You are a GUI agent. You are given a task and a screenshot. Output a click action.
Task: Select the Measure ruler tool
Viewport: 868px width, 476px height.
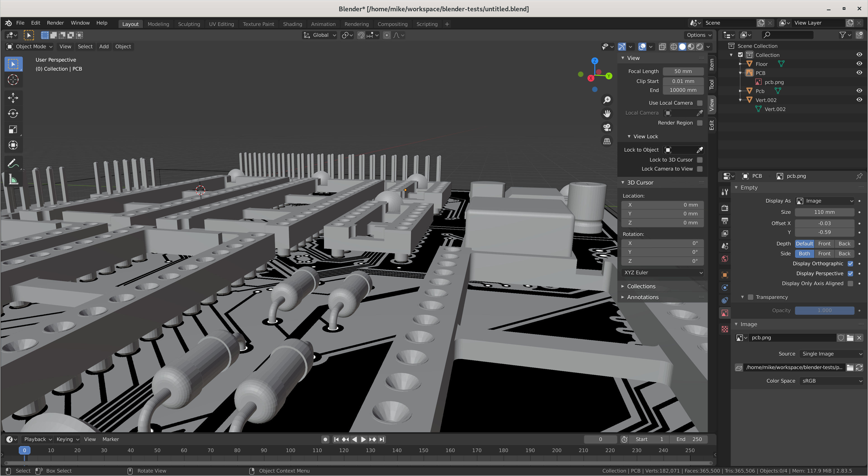pyautogui.click(x=13, y=179)
